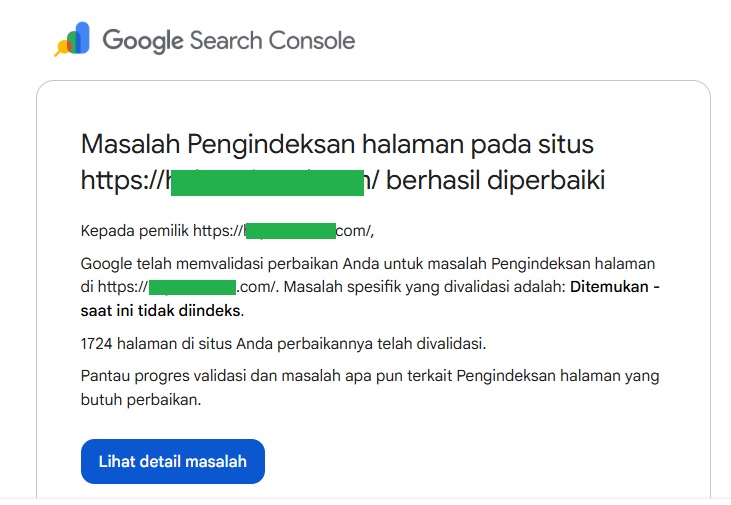Screen dimensions: 731x505
Task: Click the "Pantau progres validasi" sentence
Action: tap(370, 376)
